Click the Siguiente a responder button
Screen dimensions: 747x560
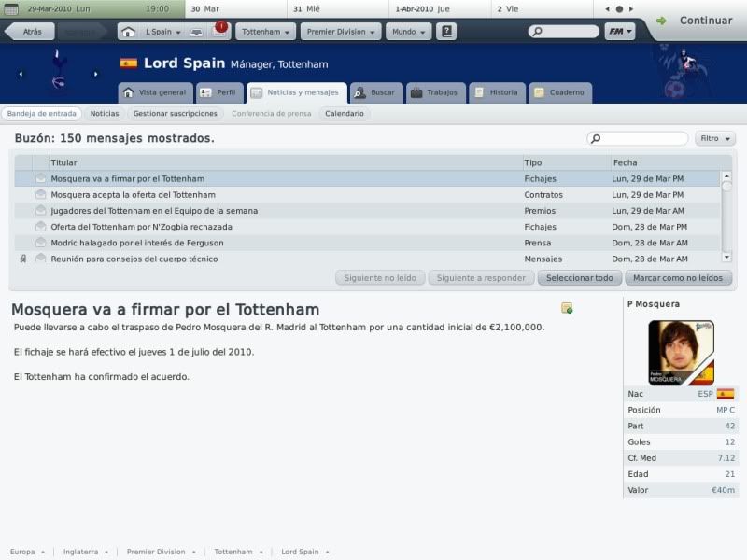tap(481, 278)
